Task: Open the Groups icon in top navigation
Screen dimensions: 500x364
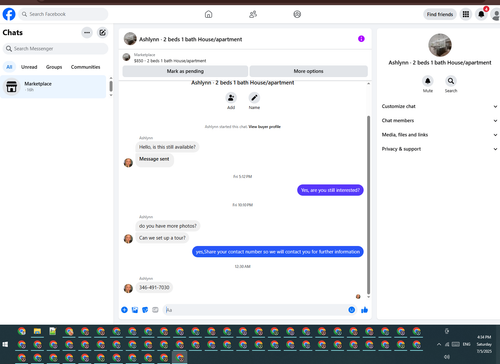Action: pyautogui.click(x=297, y=14)
